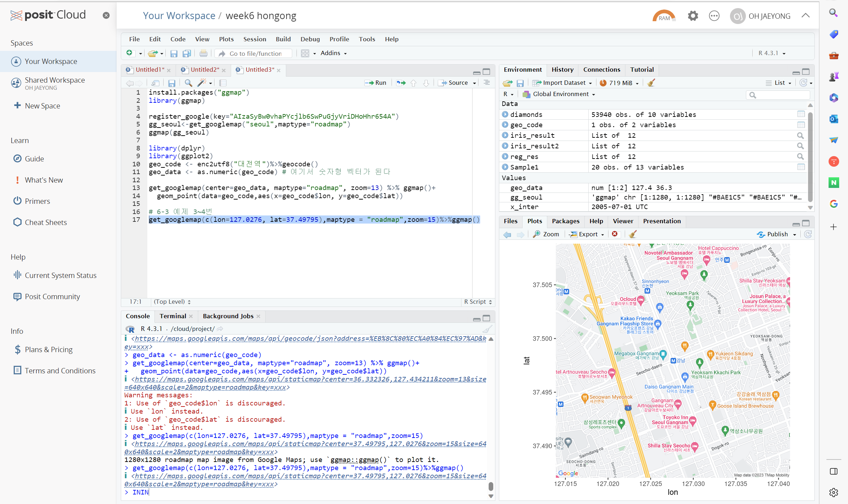Image resolution: width=848 pixels, height=504 pixels.
Task: Switch to the Packages tab
Action: 565,221
